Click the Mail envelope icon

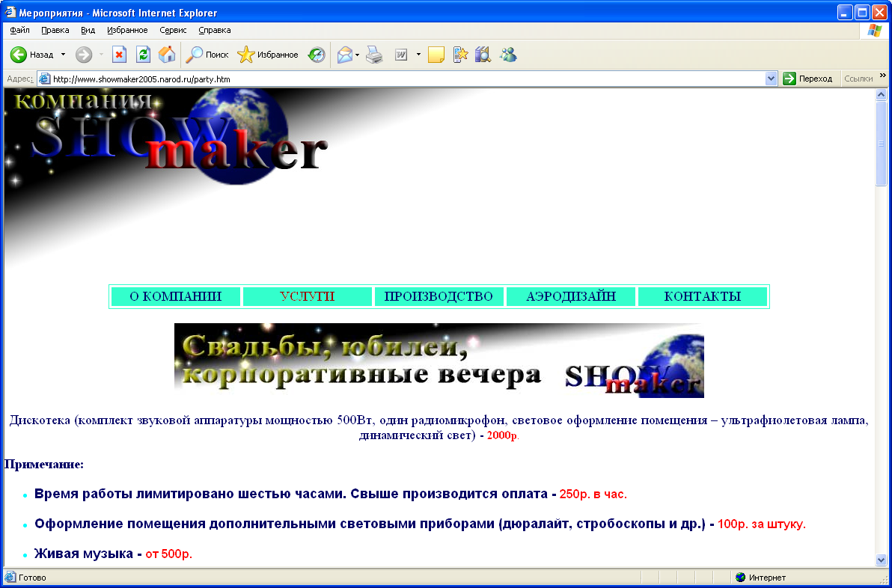pos(345,55)
